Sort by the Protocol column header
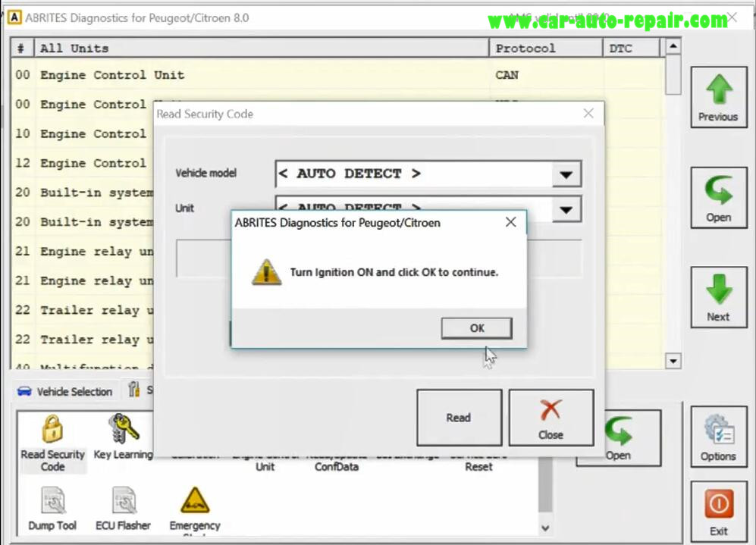The width and height of the screenshot is (756, 545). tap(546, 49)
